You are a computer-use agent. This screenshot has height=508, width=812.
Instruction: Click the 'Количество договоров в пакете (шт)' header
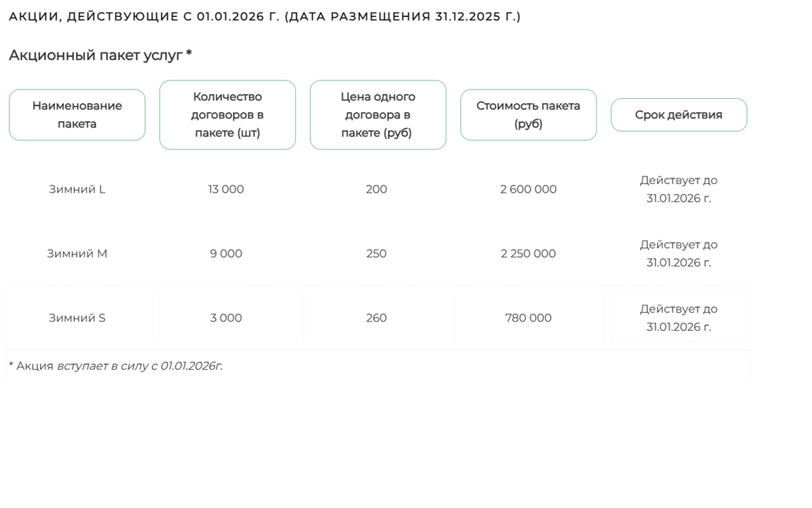[227, 115]
